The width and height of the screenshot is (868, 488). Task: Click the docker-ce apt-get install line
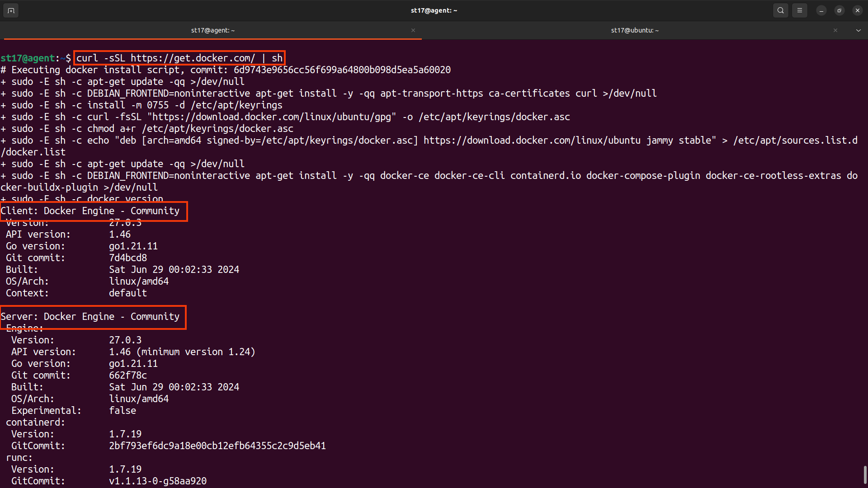(x=429, y=176)
